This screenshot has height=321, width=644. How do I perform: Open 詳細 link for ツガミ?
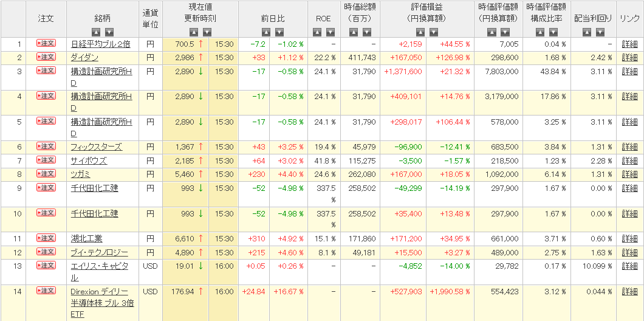629,174
